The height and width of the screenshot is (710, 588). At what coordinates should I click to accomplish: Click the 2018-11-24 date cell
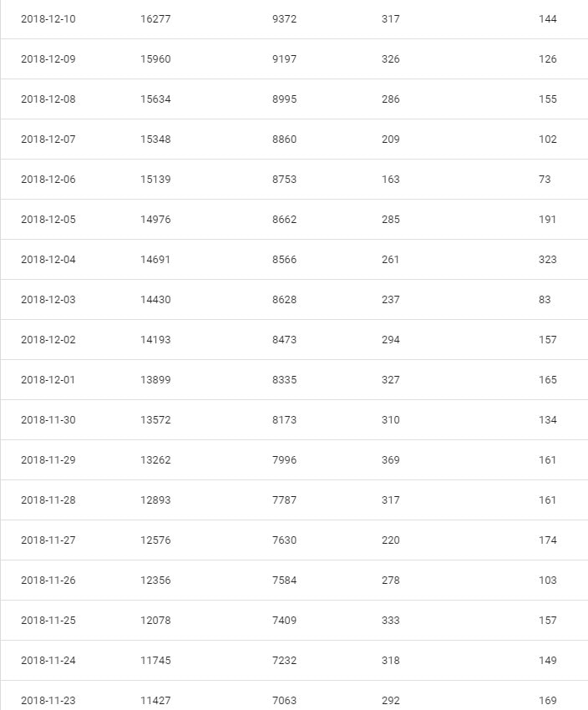click(48, 661)
